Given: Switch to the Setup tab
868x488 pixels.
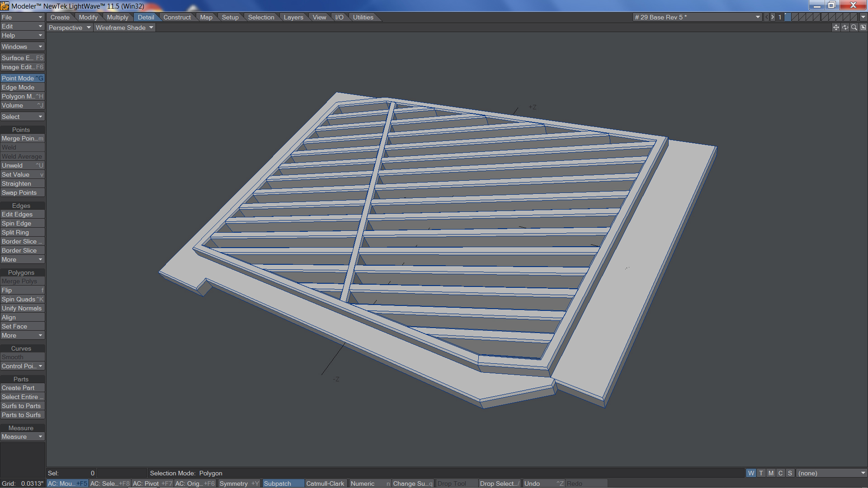Looking at the screenshot, I should [230, 17].
